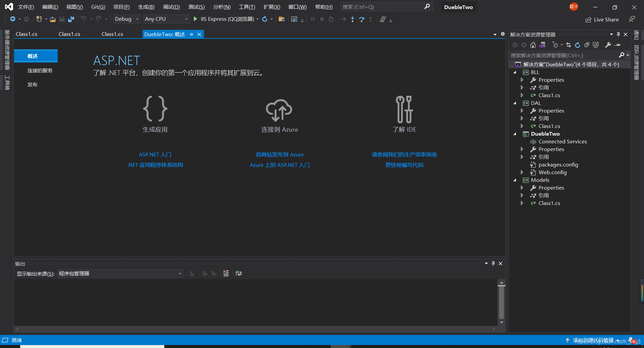Click the Open File folder icon
Image resolution: width=644 pixels, height=348 pixels.
(x=53, y=19)
